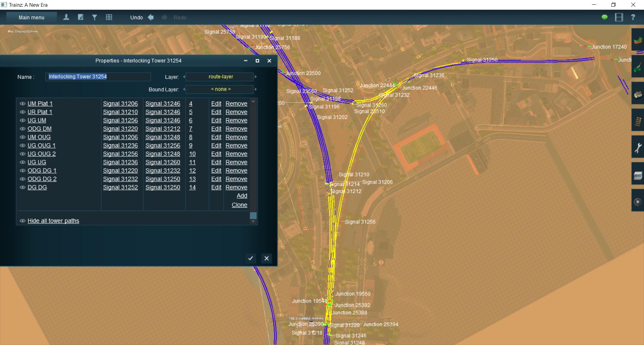Click priority number 14 in DG DG row
The width and height of the screenshot is (644, 345).
click(x=192, y=187)
